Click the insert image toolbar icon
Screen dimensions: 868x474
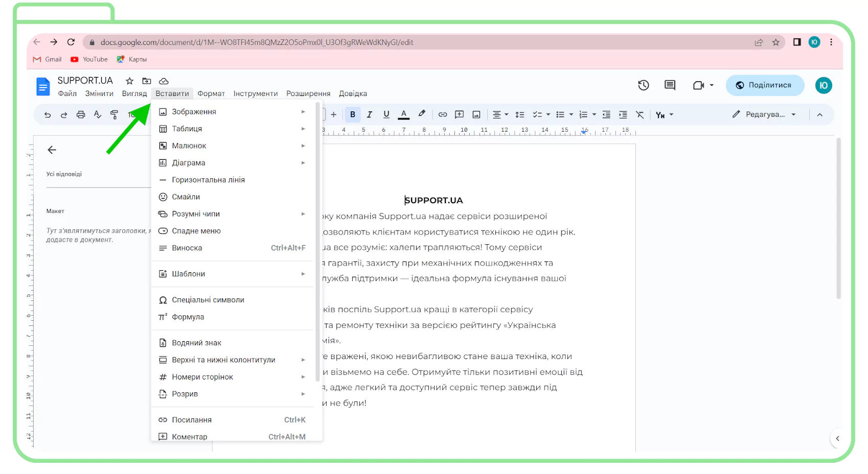(x=476, y=114)
